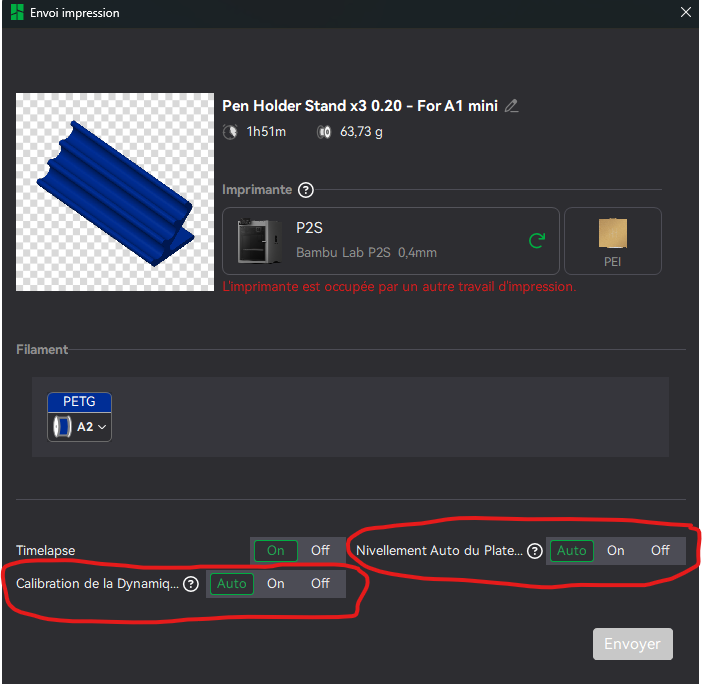Set dynamic calibration to Off
This screenshot has width=703, height=684.
(321, 584)
